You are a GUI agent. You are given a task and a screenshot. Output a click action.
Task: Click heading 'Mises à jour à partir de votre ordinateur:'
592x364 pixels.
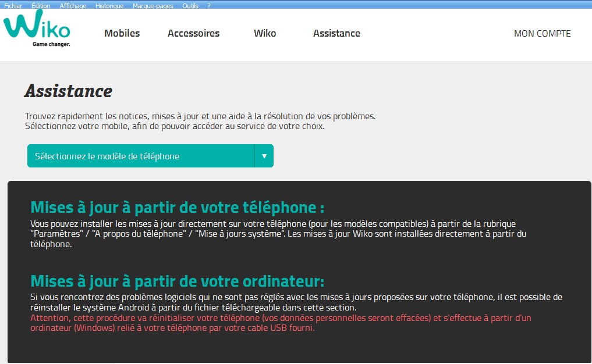tap(177, 281)
